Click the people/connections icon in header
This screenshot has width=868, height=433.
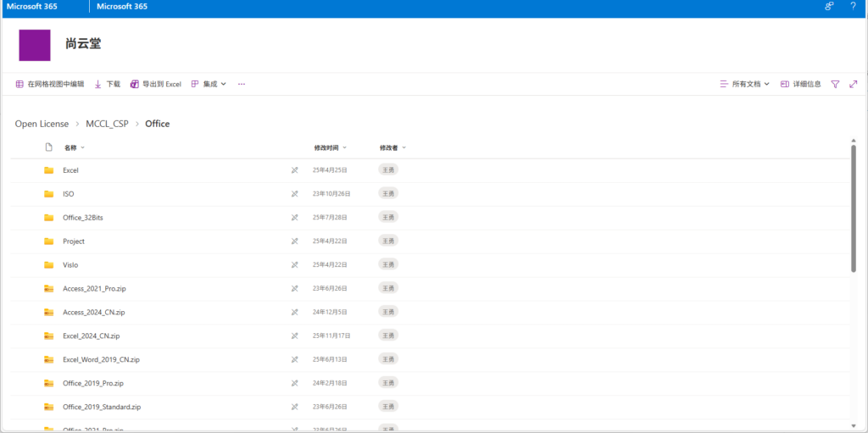click(829, 6)
